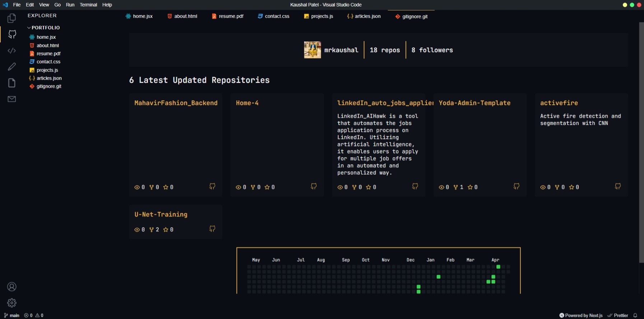Open the Terminal menu
The width and height of the screenshot is (644, 319).
pyautogui.click(x=88, y=5)
